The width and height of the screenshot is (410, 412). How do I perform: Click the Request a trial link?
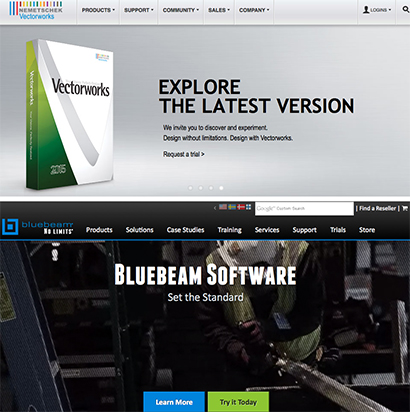[184, 154]
